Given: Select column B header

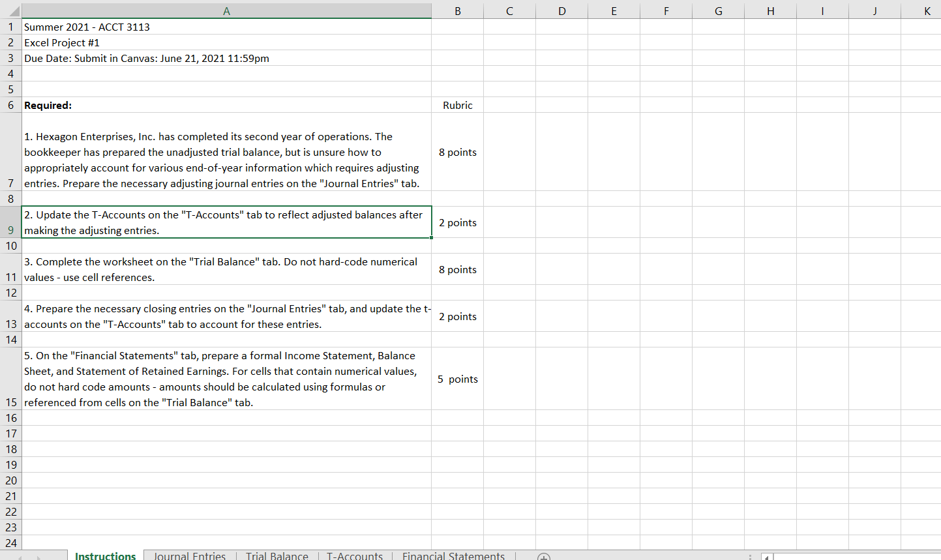Looking at the screenshot, I should (458, 11).
